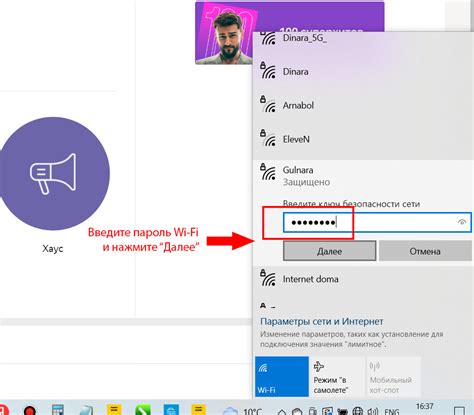Switch input language via ENG indicator
The width and height of the screenshot is (474, 415).
392,412
